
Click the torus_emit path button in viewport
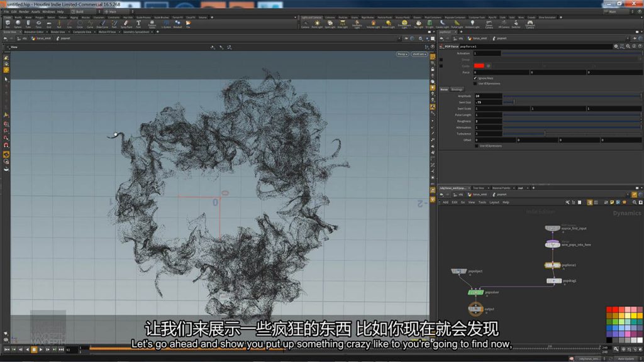(41, 38)
